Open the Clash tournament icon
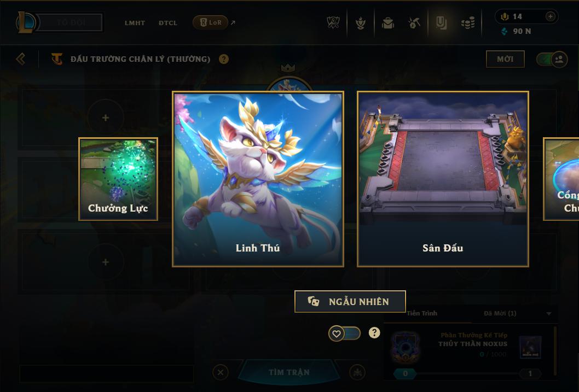Image resolution: width=579 pixels, height=392 pixels. pos(333,23)
